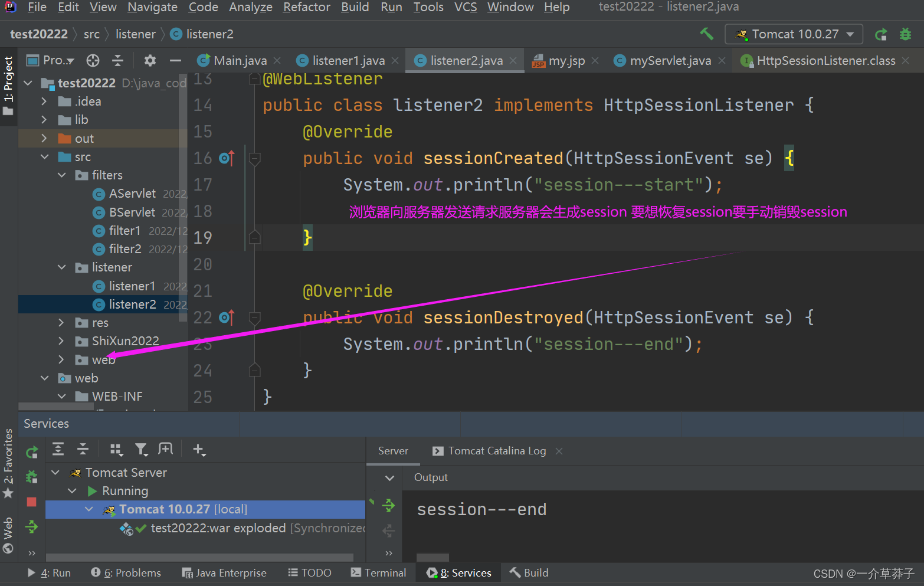
Task: Collapse the filters package
Action: pos(61,175)
